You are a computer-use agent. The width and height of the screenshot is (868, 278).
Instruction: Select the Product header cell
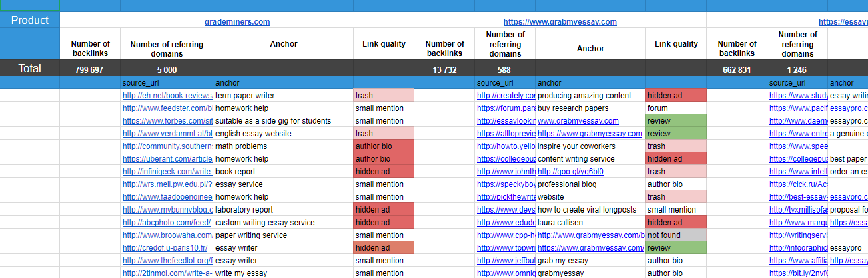30,20
